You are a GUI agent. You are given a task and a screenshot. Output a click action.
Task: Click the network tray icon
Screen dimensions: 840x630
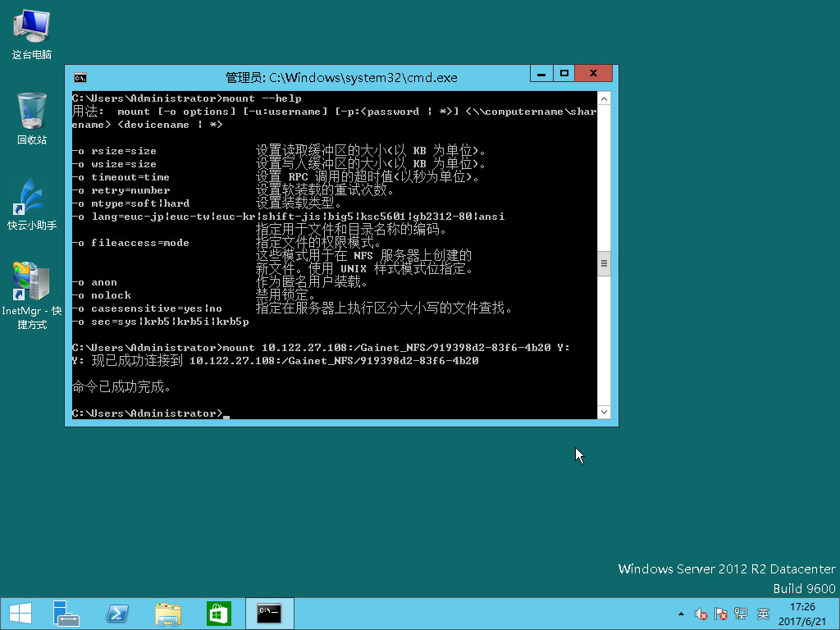click(x=741, y=614)
